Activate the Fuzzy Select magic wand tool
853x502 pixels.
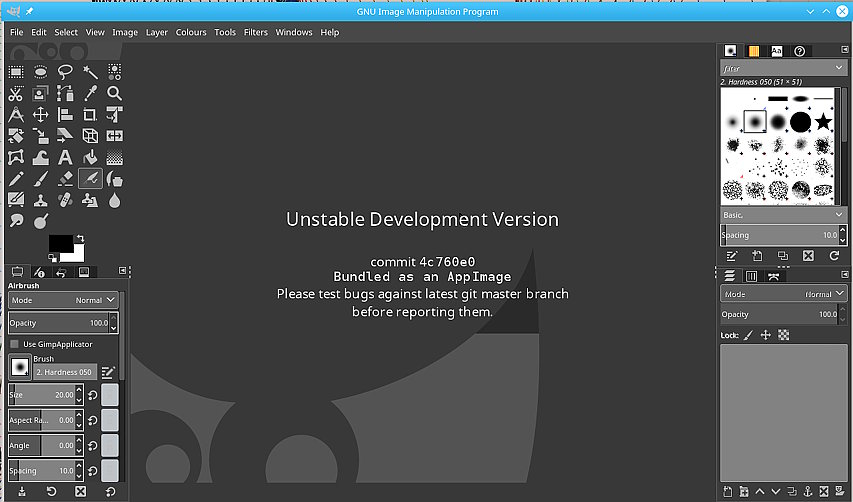click(x=90, y=72)
